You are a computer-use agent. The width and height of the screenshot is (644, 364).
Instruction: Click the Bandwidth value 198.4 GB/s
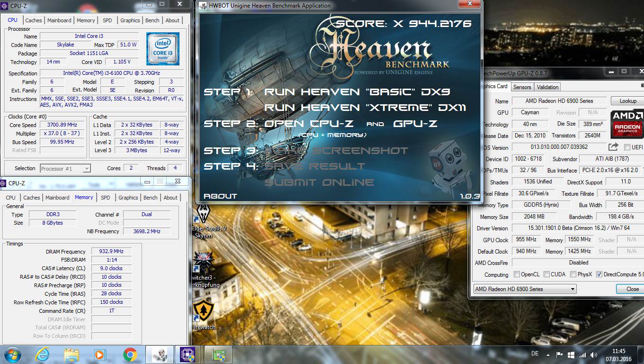click(x=621, y=217)
